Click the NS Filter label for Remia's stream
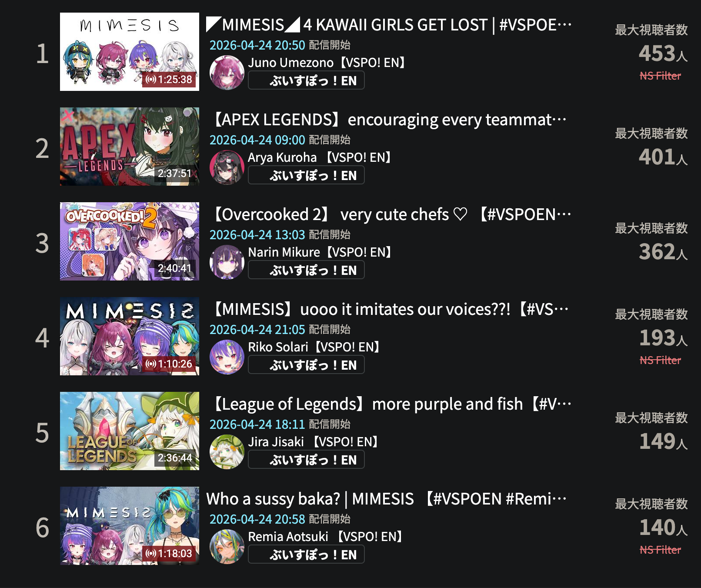Screen dimensions: 701x588 [x=660, y=550]
